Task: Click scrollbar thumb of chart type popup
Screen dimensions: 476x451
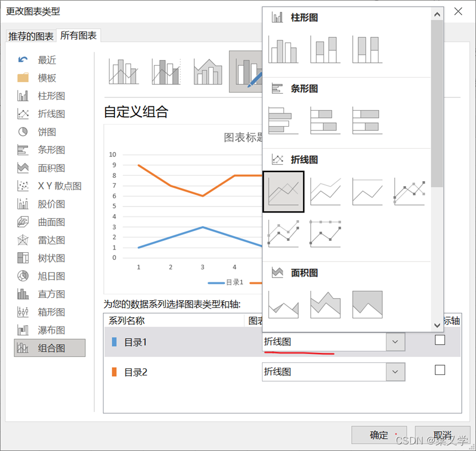Action: (x=437, y=104)
